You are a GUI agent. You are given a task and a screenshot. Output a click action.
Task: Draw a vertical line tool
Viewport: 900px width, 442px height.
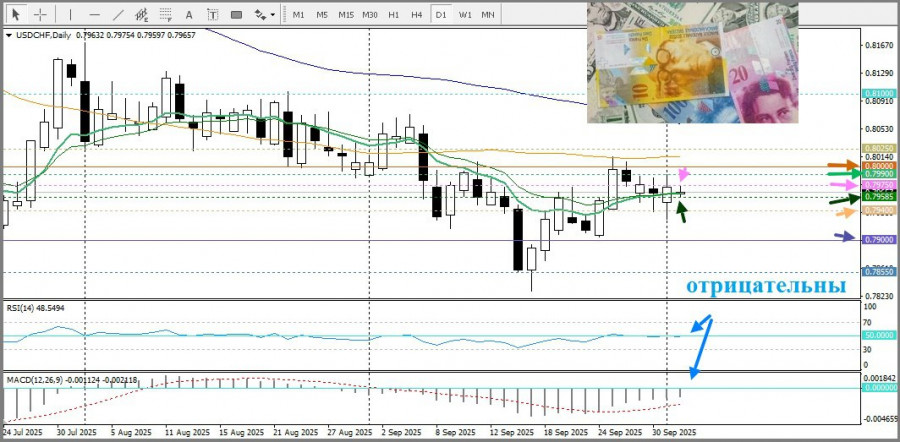tap(71, 14)
